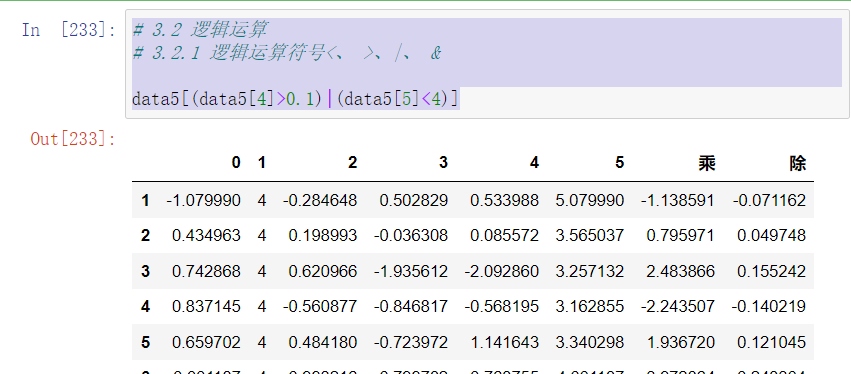851x374 pixels.
Task: Click cell value 3.162855
Action: tap(590, 307)
